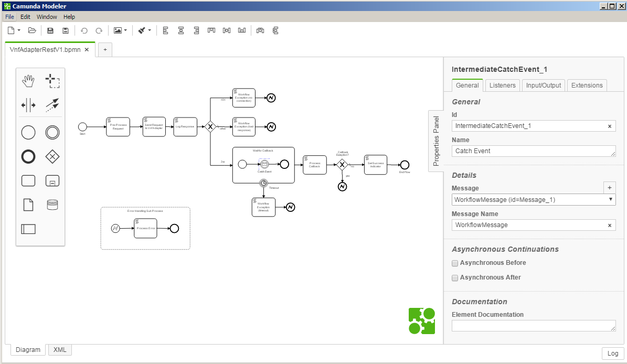Expand the edit tools dropdown arrow
The width and height of the screenshot is (627, 364).
pyautogui.click(x=150, y=30)
